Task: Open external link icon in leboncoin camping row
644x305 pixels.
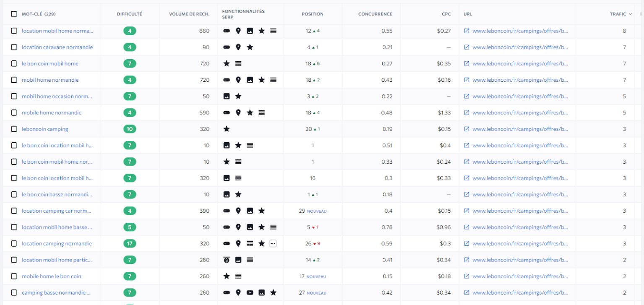Action: [x=467, y=129]
